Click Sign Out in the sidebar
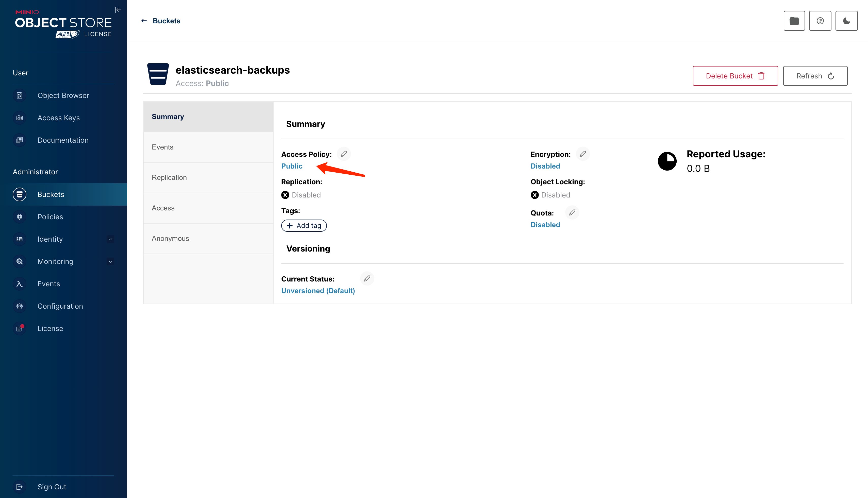Screen dimensions: 868x498 tap(52, 487)
